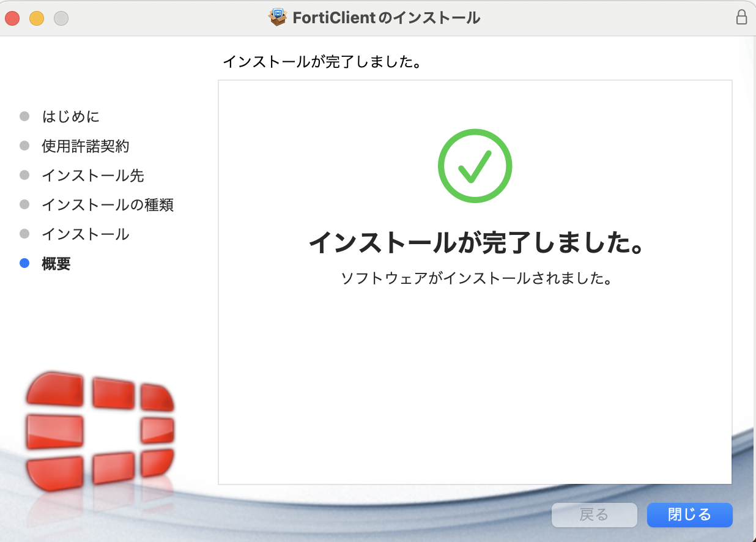Image resolution: width=756 pixels, height=542 pixels.
Task: Select the 使用許諾契約 step
Action: pos(86,146)
